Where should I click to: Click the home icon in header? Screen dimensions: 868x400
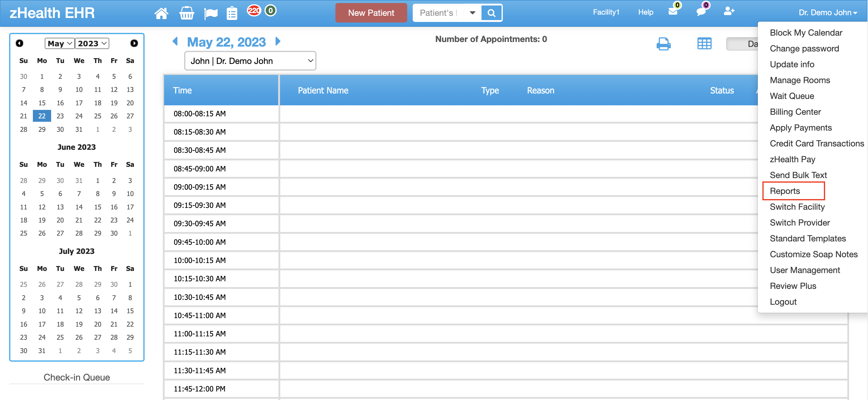[161, 13]
